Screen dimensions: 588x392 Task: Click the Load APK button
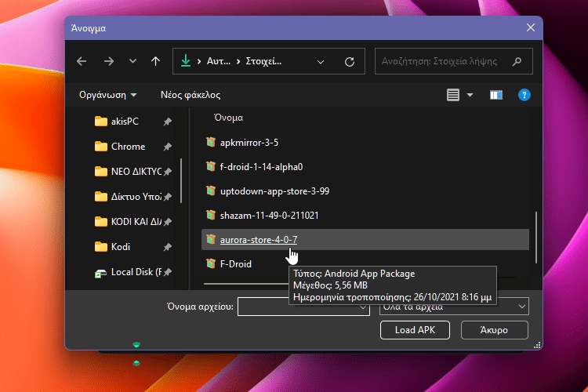415,330
